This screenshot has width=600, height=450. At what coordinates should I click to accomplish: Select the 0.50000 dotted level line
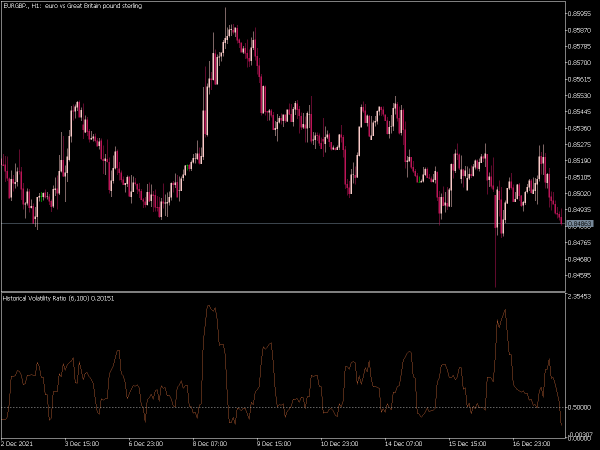point(283,408)
